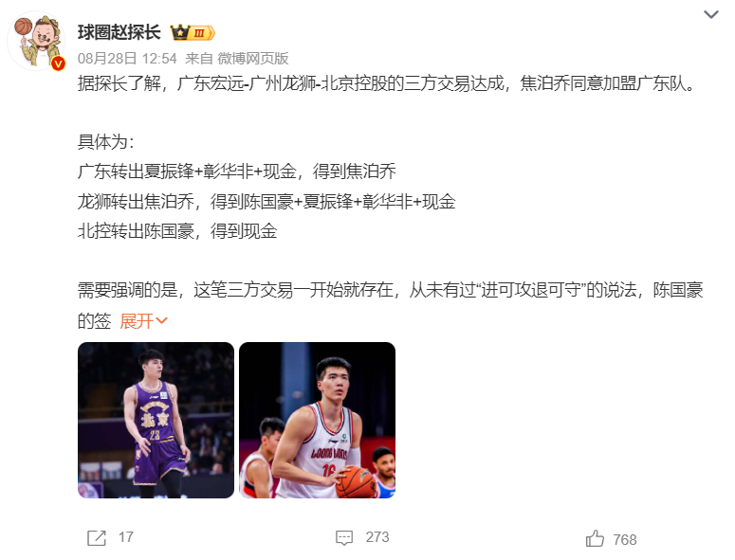This screenshot has height=560, width=735.
Task: Open the post timestamp 08月28日 12:54
Action: (x=127, y=59)
